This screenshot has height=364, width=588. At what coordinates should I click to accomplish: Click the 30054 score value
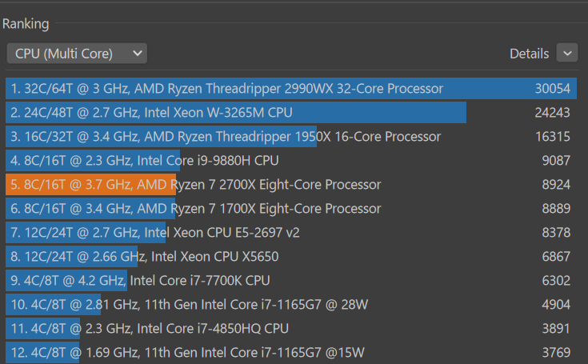click(552, 89)
